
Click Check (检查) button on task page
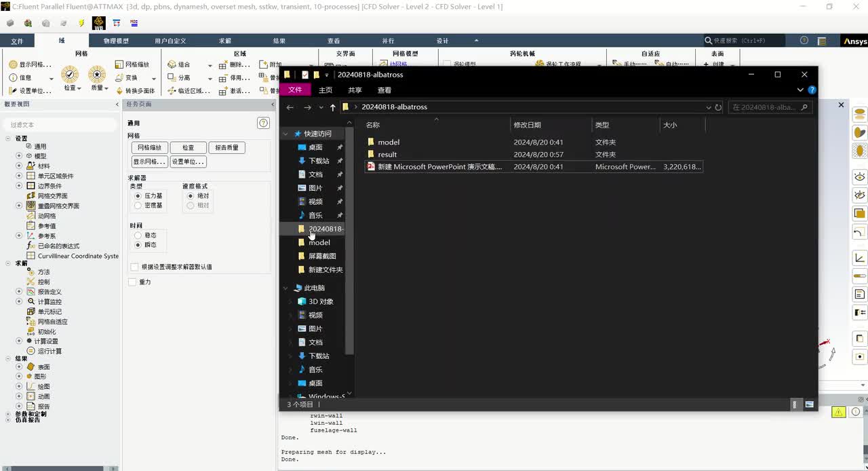(188, 147)
